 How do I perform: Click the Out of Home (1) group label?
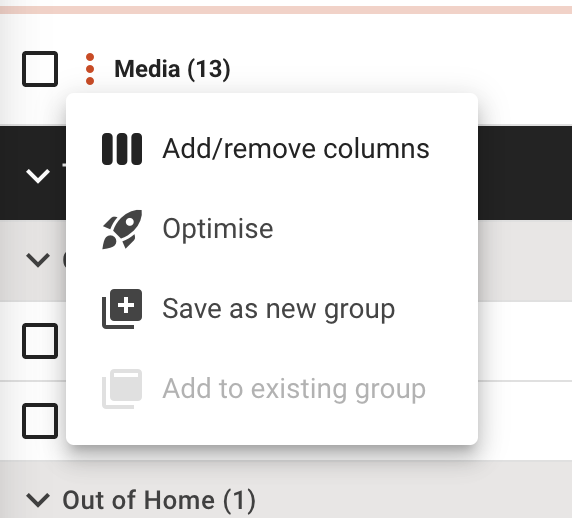click(159, 500)
